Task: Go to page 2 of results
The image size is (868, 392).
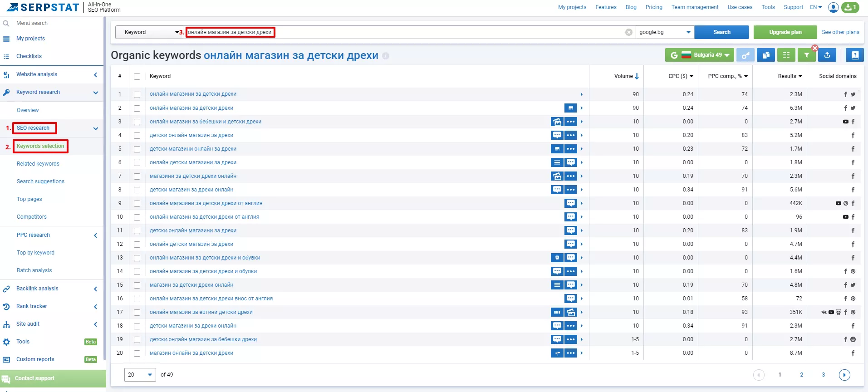Action: [801, 375]
